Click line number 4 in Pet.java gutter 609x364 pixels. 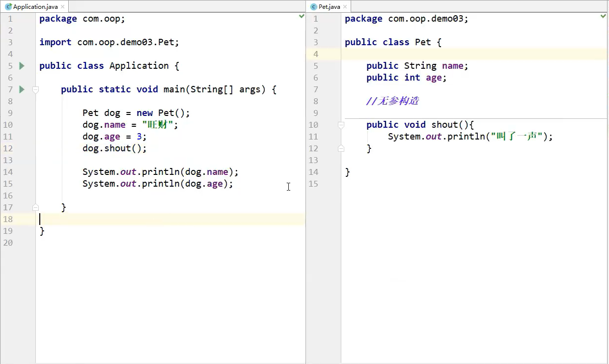[316, 54]
